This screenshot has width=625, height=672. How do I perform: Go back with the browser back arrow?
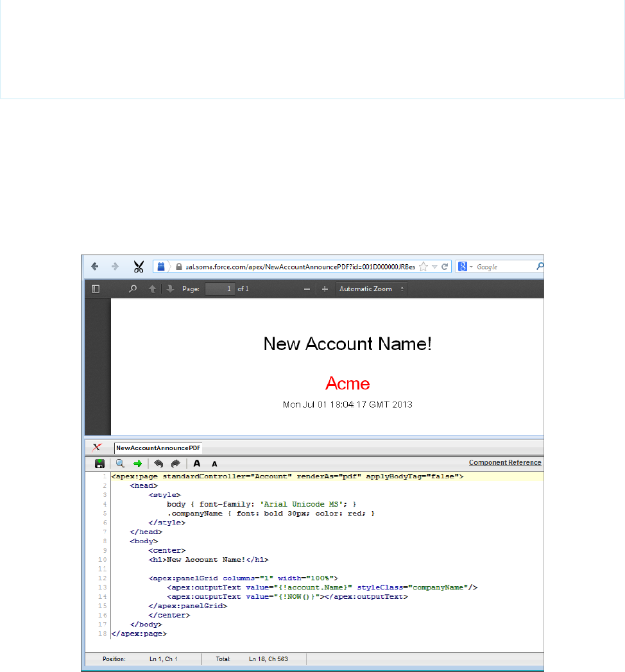click(x=95, y=267)
